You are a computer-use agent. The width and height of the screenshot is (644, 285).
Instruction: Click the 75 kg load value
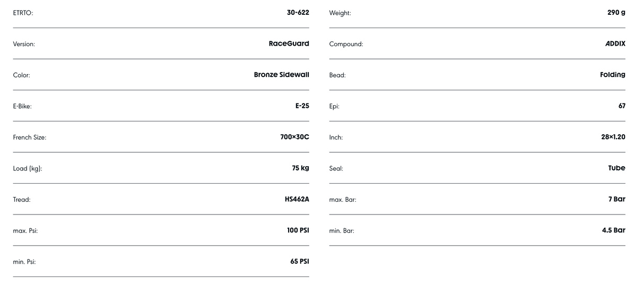click(301, 168)
